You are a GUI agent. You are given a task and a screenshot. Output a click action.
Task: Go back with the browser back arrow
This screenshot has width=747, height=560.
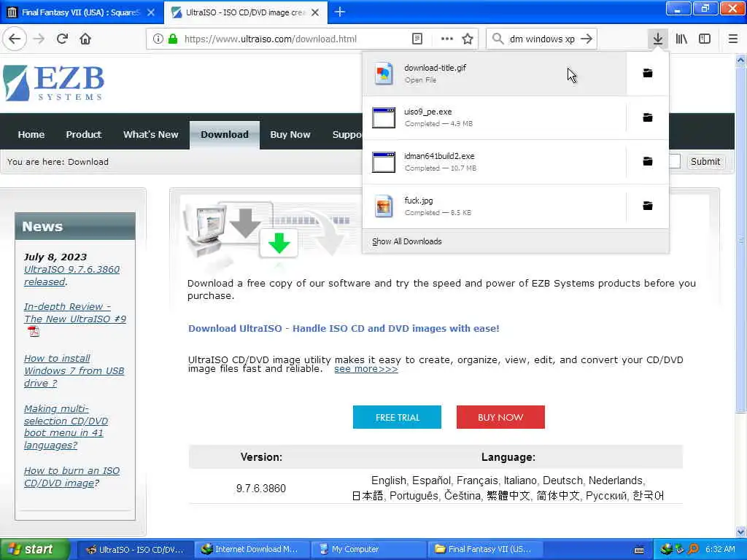pyautogui.click(x=15, y=39)
